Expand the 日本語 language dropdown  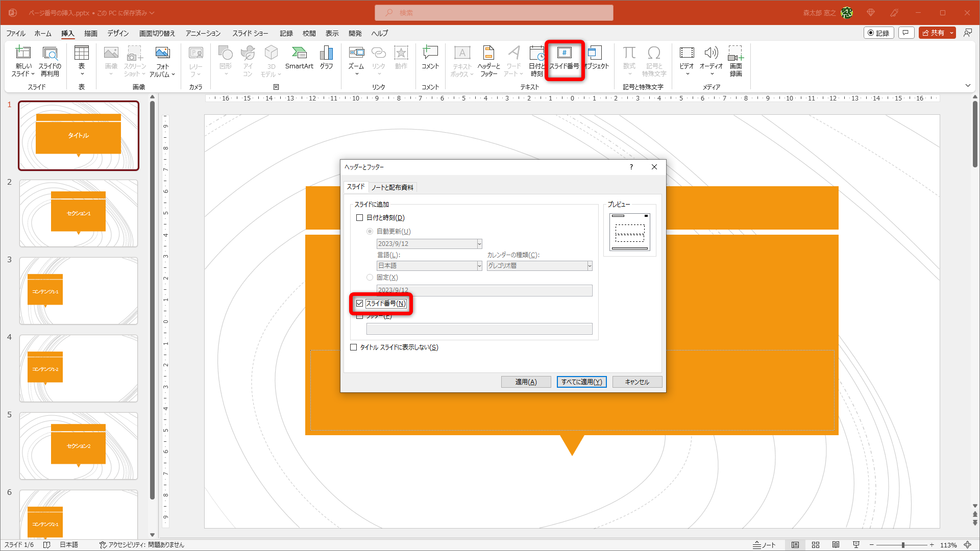479,266
